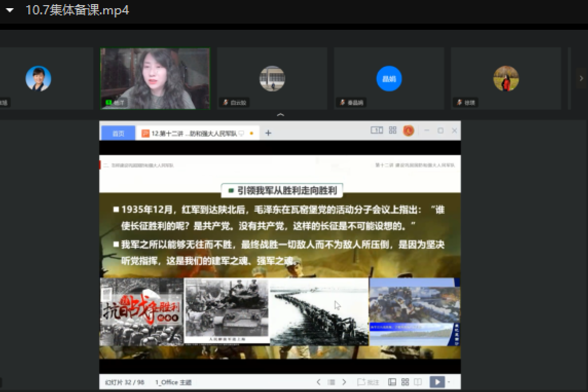588x392 pixels.
Task: Expand dropdown beside 10.7集体备课.mp4 title
Action: 9,11
